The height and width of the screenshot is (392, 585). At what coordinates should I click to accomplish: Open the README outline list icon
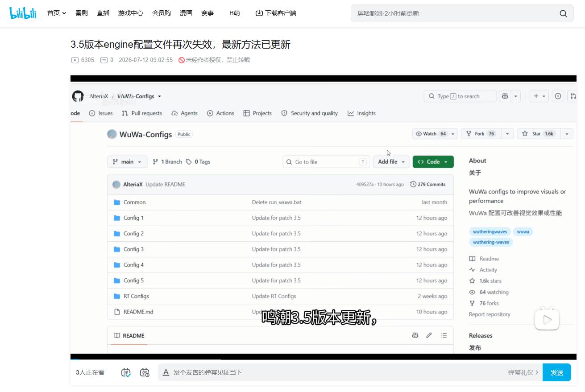pyautogui.click(x=444, y=335)
